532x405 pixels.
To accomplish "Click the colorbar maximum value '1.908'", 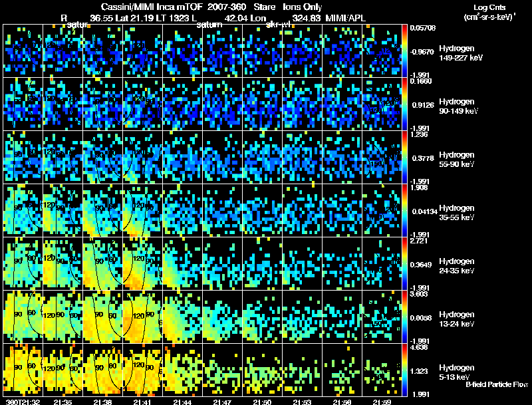I will coord(419,188).
